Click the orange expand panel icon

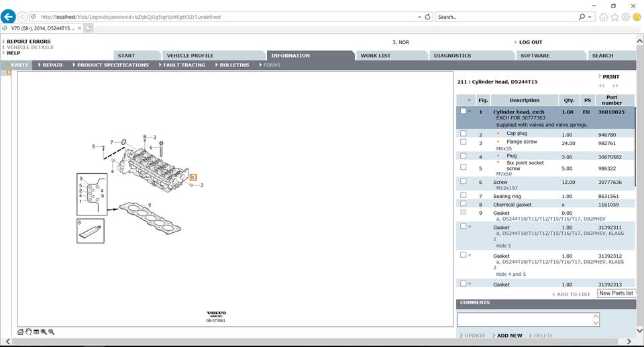[x=9, y=72]
